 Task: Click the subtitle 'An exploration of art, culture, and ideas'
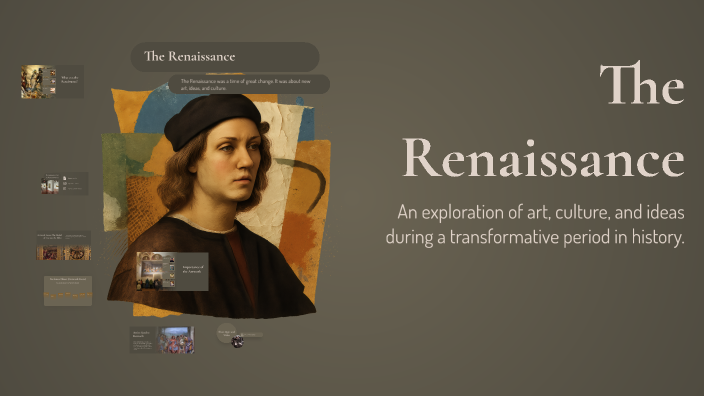click(535, 224)
